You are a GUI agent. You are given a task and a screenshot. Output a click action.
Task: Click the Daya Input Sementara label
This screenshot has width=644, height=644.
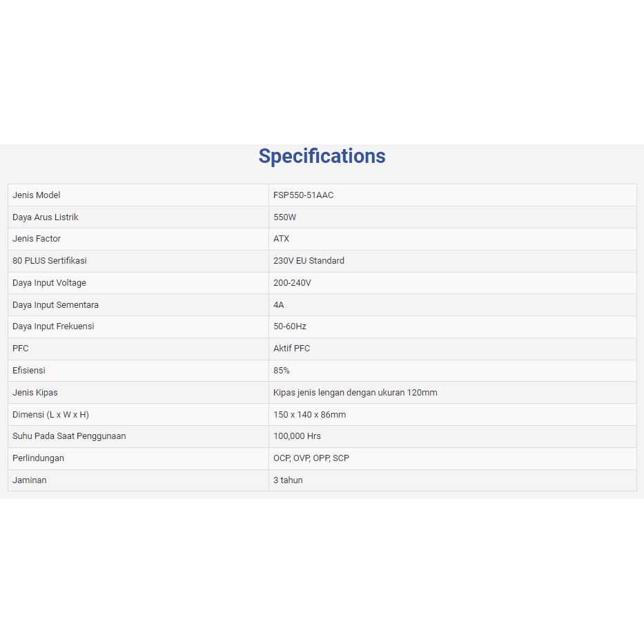pyautogui.click(x=55, y=305)
